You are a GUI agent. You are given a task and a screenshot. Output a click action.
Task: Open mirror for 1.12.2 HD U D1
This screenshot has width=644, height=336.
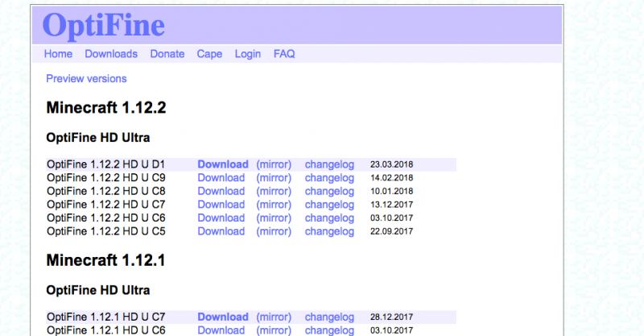tap(274, 164)
